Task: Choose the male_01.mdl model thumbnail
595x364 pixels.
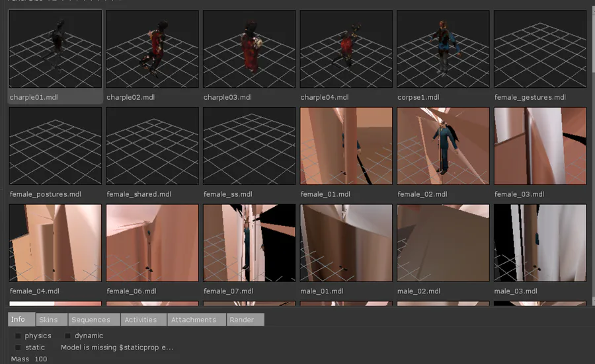Action: [x=346, y=243]
